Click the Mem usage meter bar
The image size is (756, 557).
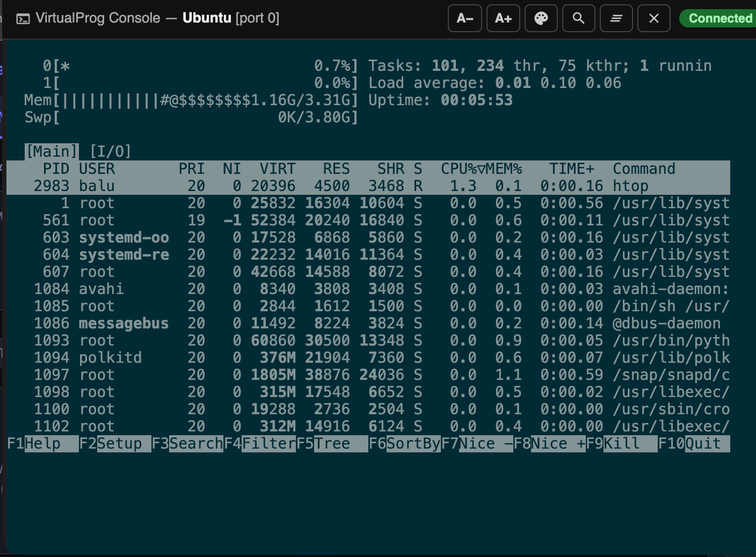[x=191, y=100]
